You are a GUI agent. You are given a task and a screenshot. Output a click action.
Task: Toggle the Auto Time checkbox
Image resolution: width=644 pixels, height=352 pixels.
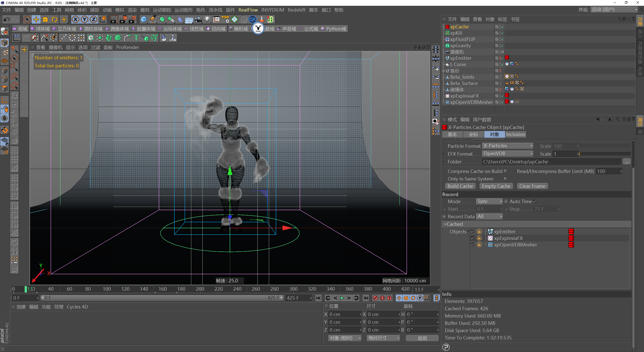(x=535, y=201)
